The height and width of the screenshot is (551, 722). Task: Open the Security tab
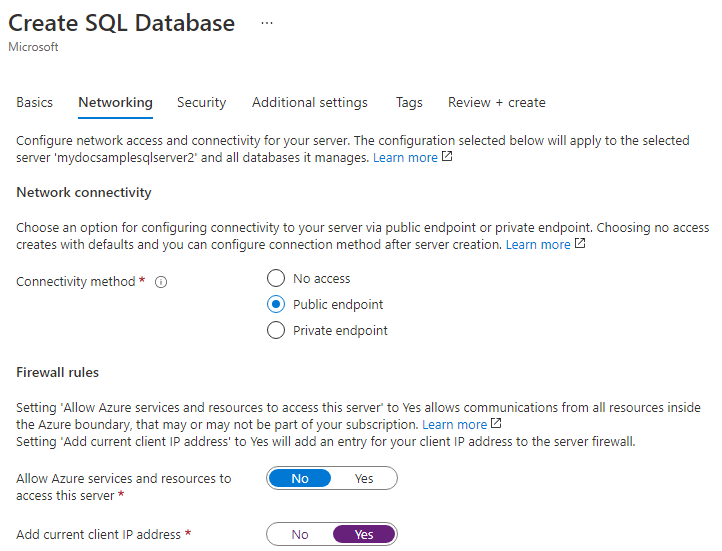click(201, 102)
